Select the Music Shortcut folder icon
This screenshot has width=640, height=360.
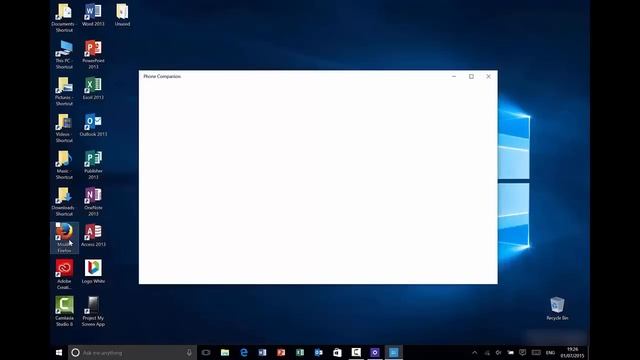(64, 164)
